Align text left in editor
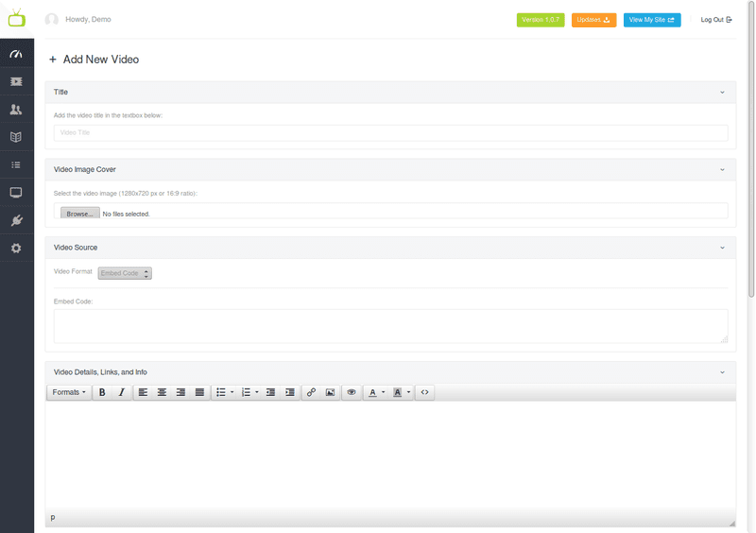The height and width of the screenshot is (533, 756). (x=144, y=392)
